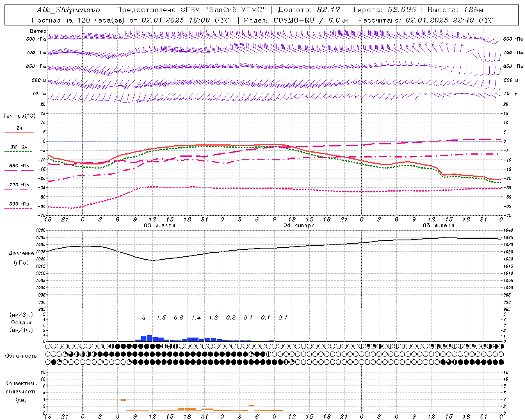Image resolution: width=525 pixels, height=420 pixels.
Task: Click the precipitation total value 1.4
Action: point(196,318)
